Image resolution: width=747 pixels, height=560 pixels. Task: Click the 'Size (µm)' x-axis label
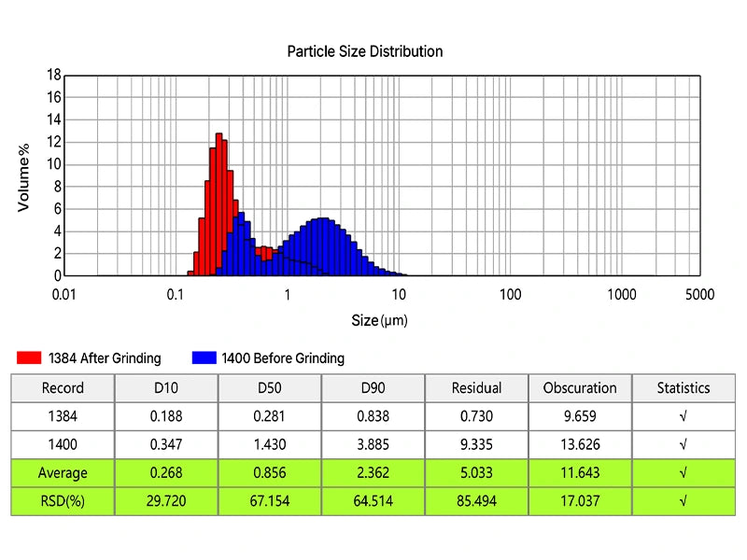[x=380, y=320]
